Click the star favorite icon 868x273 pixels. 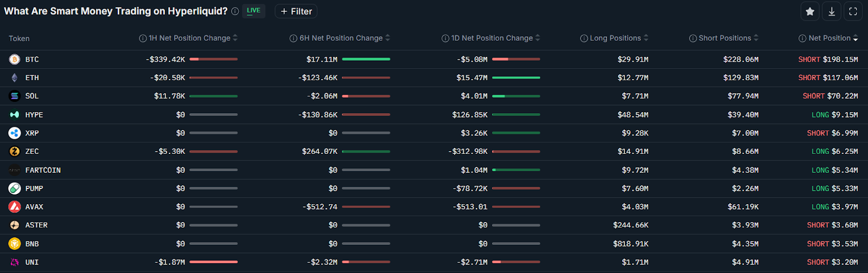[810, 11]
